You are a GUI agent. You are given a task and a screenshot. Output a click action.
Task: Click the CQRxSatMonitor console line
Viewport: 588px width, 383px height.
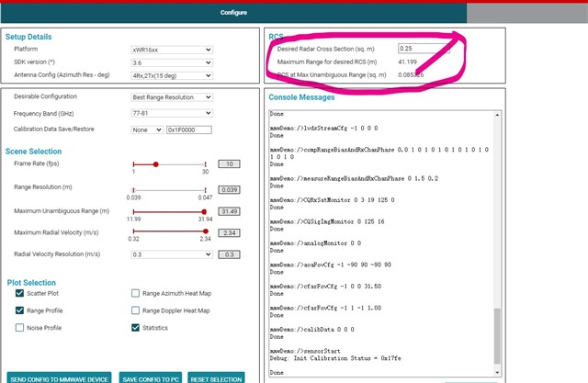tap(333, 200)
